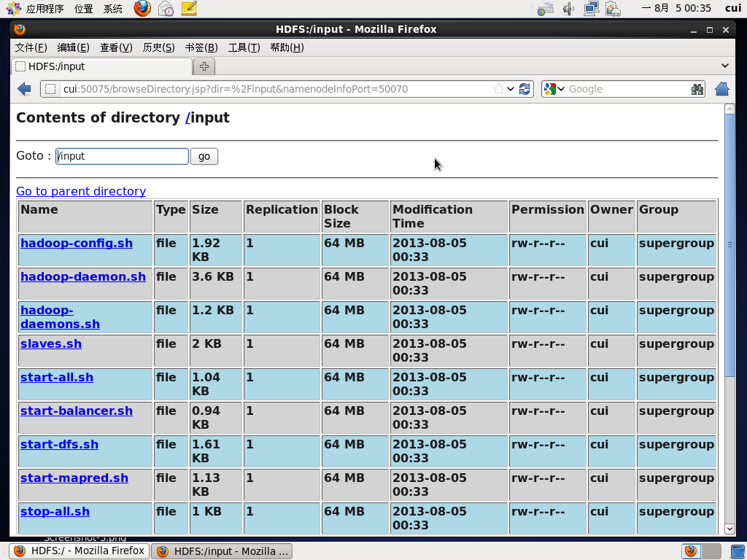This screenshot has height=560, width=747.
Task: Select the HDFS:/input browser tab
Action: click(101, 66)
